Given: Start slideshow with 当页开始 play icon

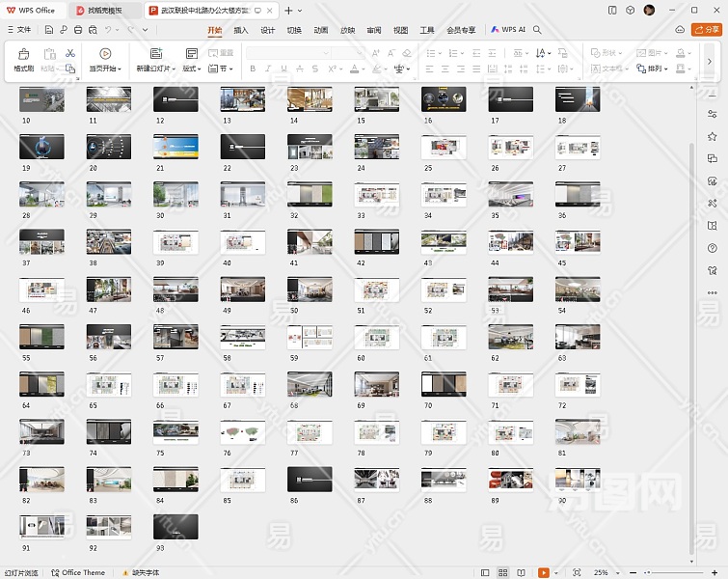Looking at the screenshot, I should [105, 54].
